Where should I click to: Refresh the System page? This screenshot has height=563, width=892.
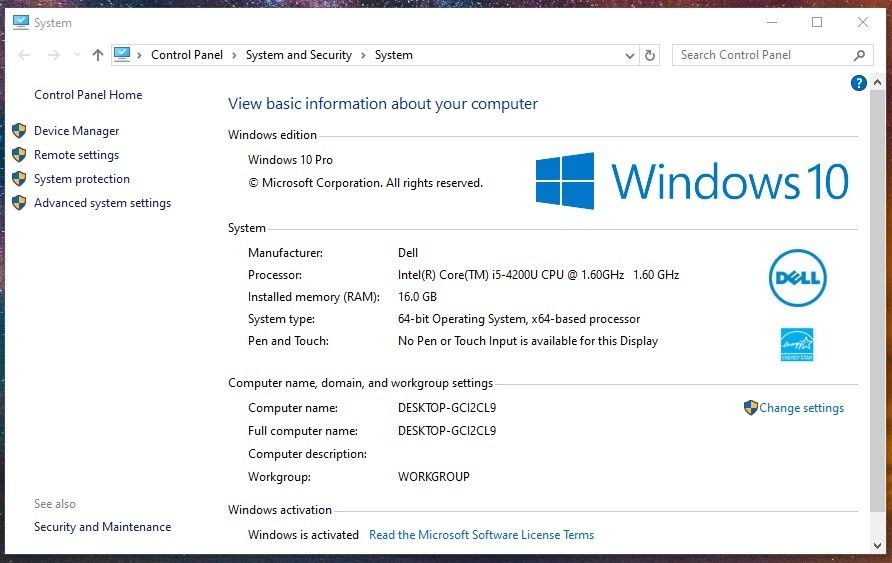[x=650, y=55]
